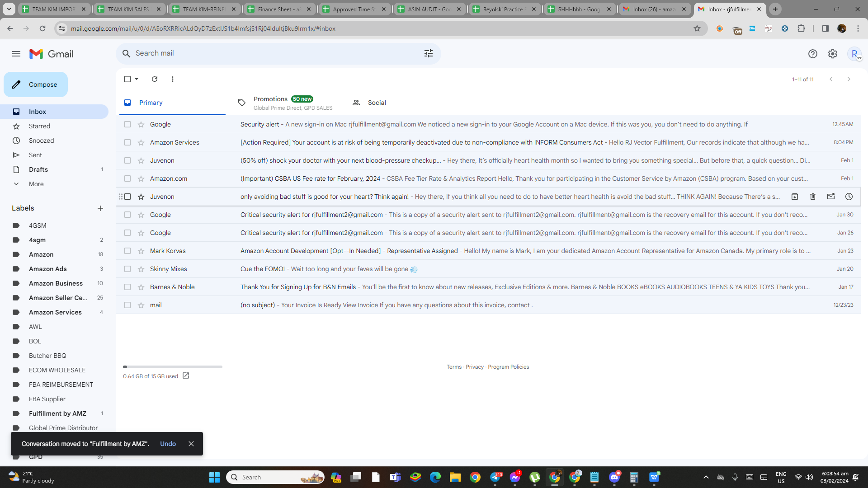Open the select-all dropdown arrow
868x488 pixels.
(137, 79)
